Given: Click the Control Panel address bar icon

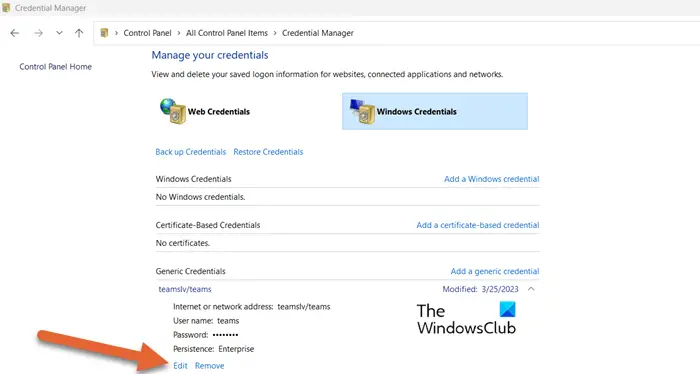Looking at the screenshot, I should point(104,33).
